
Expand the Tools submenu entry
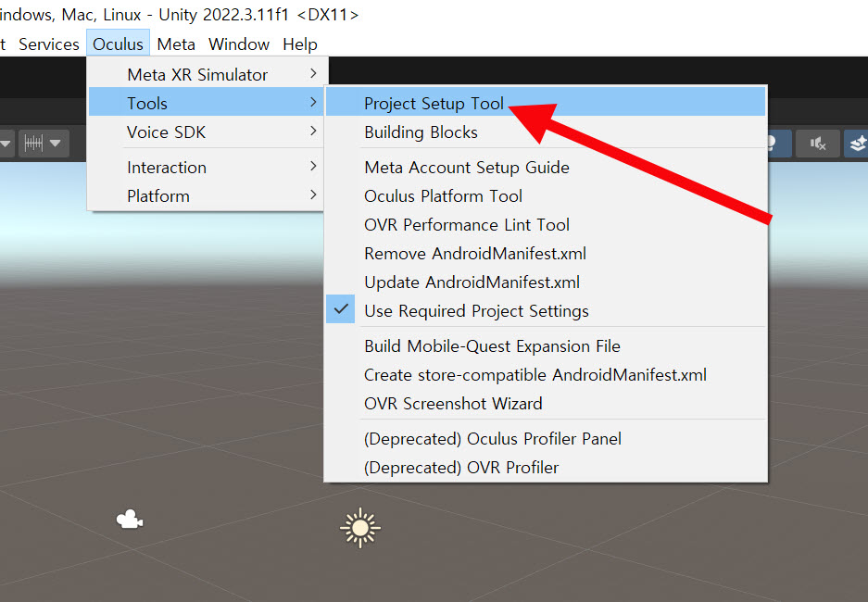click(x=206, y=103)
